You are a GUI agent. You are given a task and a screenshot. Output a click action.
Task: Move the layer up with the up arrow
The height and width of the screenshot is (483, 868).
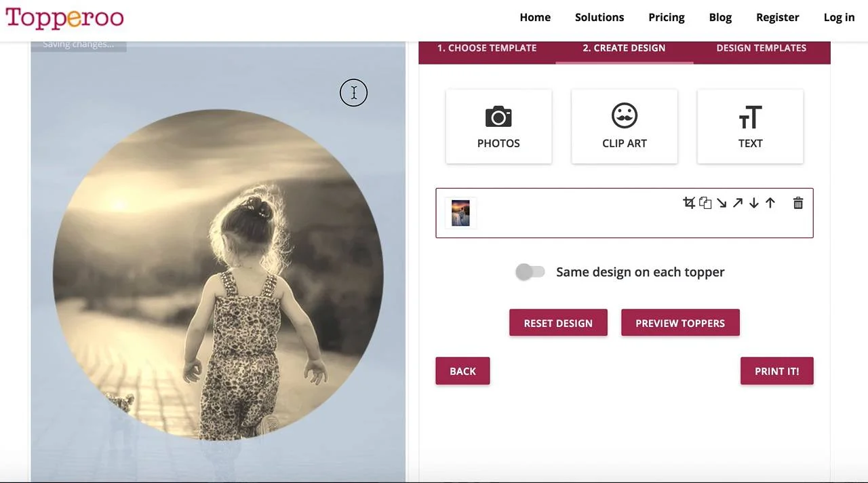pyautogui.click(x=770, y=203)
